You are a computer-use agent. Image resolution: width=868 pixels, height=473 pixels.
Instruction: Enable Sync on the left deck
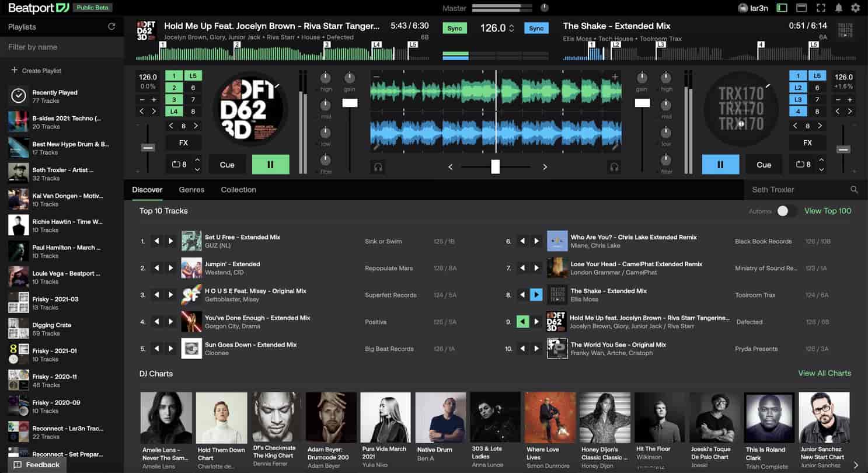tap(454, 27)
